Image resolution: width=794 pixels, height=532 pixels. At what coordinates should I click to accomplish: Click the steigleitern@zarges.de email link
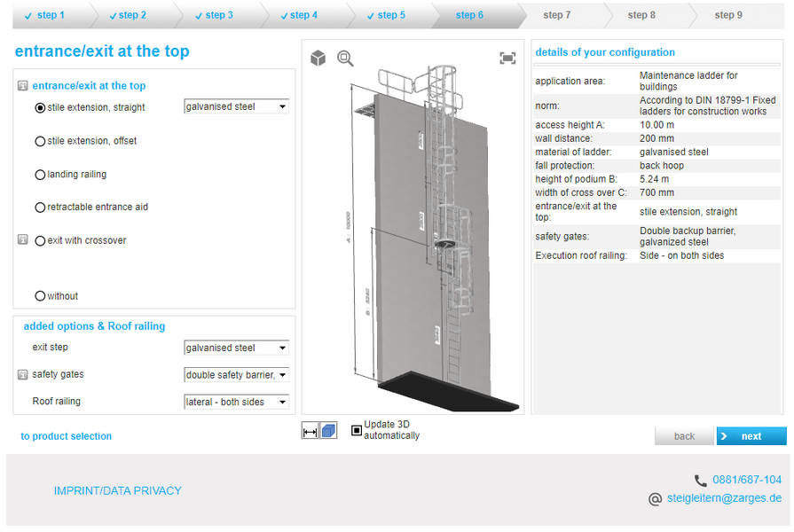724,499
